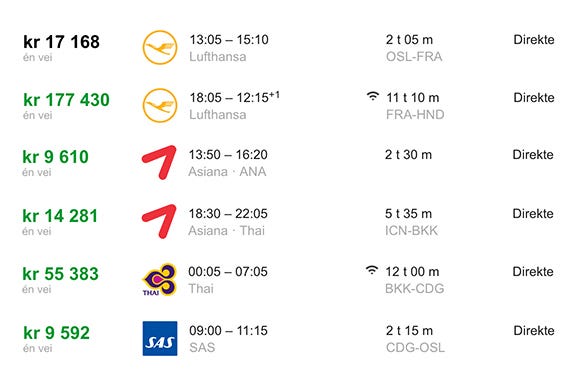The width and height of the screenshot is (582, 379).
Task: Click the Lufthansa logo on the FRA-HND flight
Action: click(x=160, y=105)
